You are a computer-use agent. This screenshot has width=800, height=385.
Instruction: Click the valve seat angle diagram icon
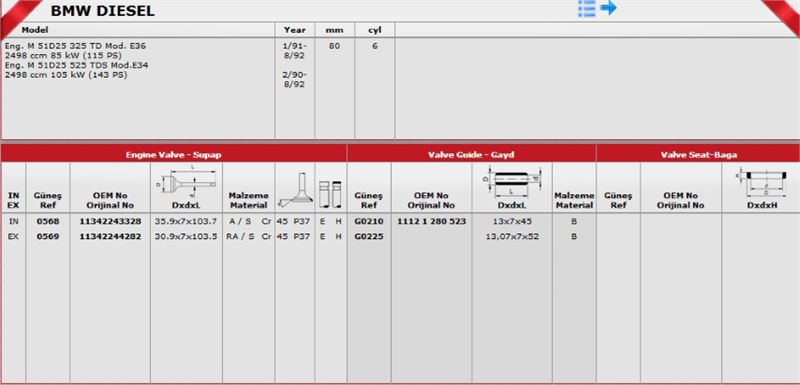click(x=294, y=190)
